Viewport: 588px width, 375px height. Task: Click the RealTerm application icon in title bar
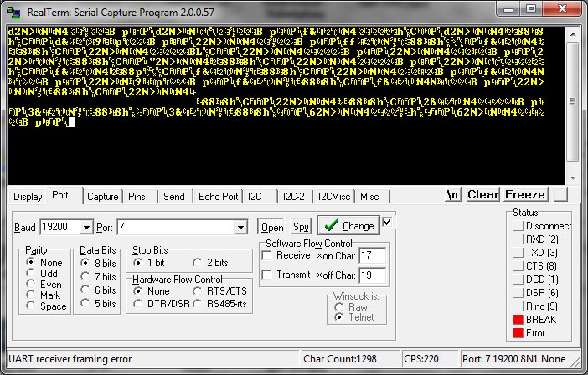point(14,13)
